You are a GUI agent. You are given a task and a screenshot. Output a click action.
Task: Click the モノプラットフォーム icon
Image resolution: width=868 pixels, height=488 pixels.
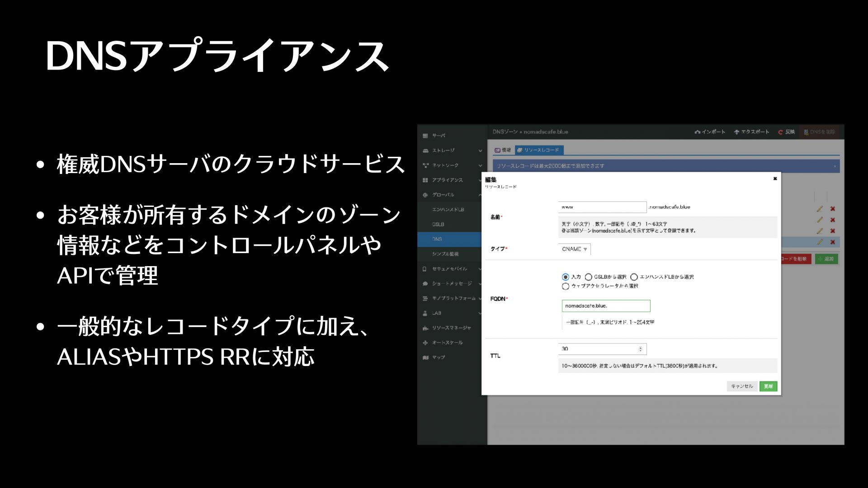(x=425, y=298)
